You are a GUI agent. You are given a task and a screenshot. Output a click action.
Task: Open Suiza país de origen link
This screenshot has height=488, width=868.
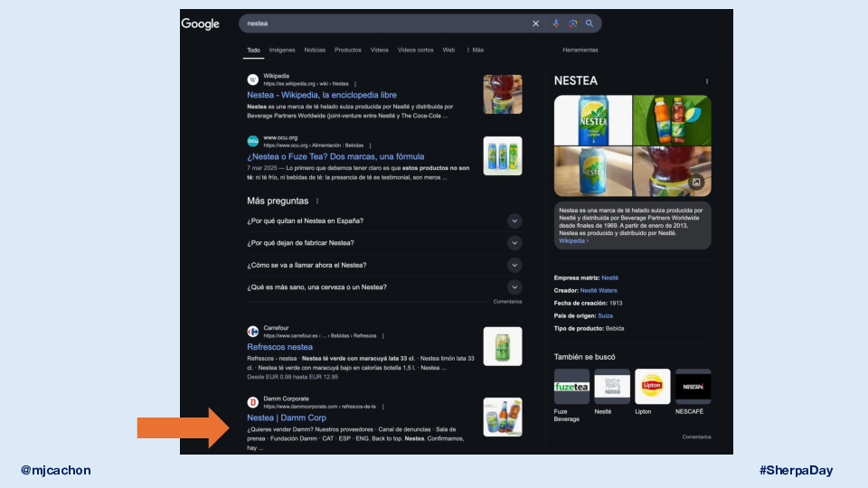coord(605,316)
